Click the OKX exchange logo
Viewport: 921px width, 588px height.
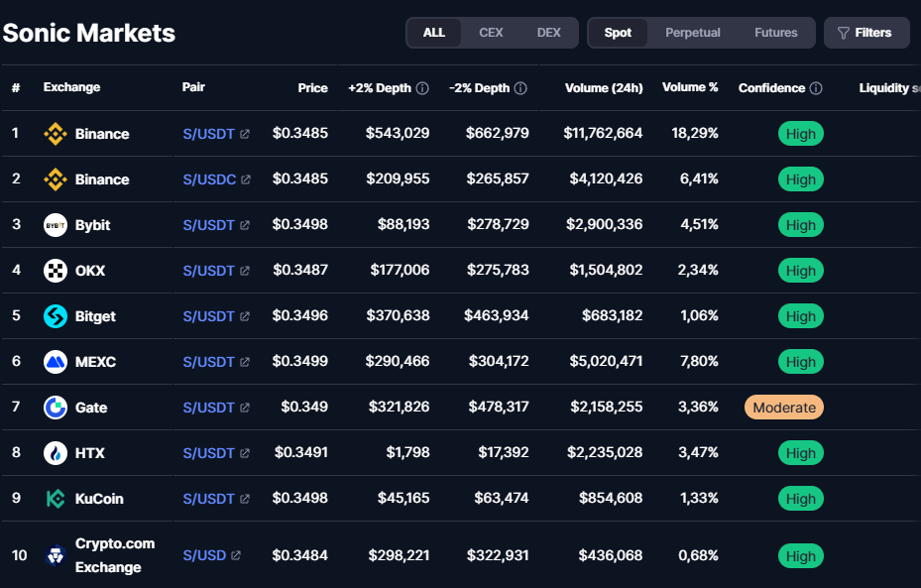coord(56,271)
